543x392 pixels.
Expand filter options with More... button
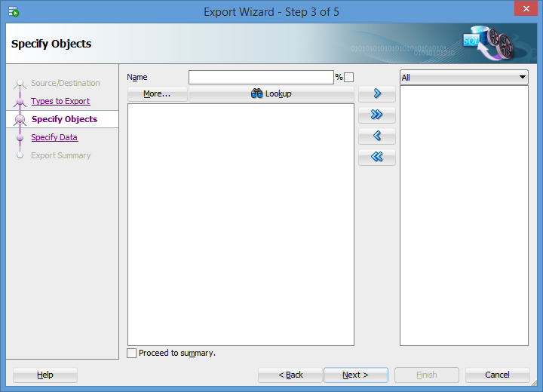(x=157, y=94)
